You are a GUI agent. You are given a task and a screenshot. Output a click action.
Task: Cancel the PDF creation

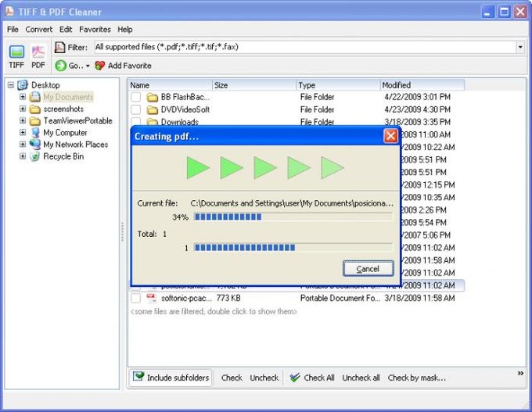368,269
